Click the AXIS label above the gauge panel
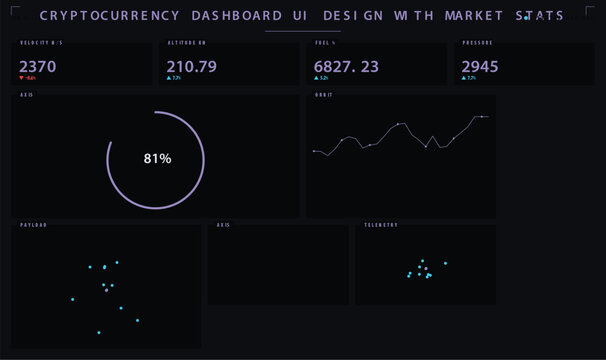The height and width of the screenshot is (360, 606). (x=27, y=95)
